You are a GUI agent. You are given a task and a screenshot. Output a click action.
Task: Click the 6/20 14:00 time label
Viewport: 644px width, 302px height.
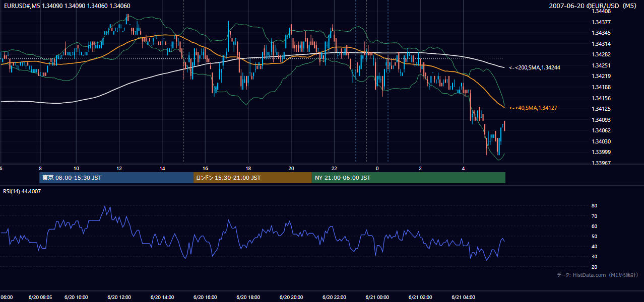(162, 297)
